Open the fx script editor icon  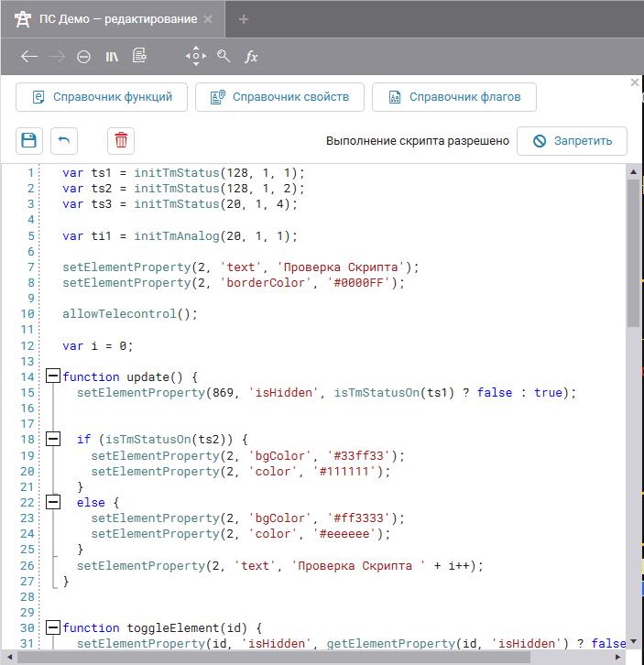point(251,57)
